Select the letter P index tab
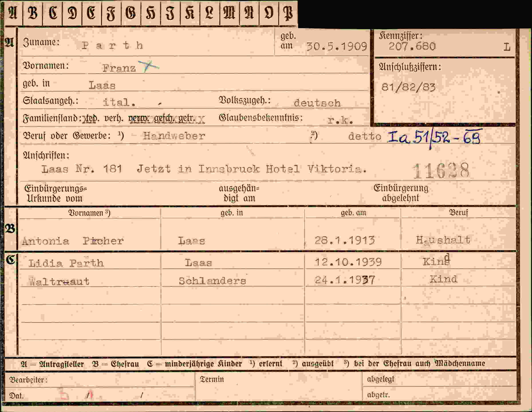 pyautogui.click(x=288, y=13)
